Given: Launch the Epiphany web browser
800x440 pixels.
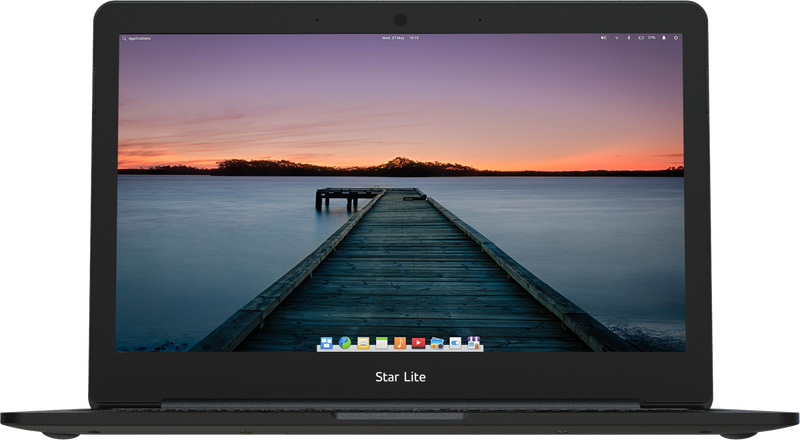Looking at the screenshot, I should (x=345, y=343).
